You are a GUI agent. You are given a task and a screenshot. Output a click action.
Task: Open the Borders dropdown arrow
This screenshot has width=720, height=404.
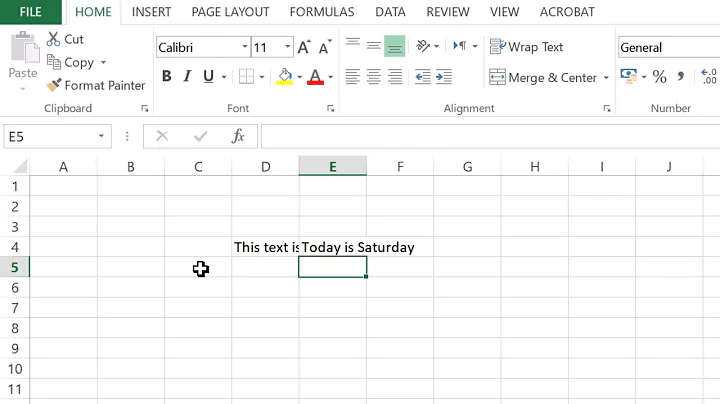262,77
